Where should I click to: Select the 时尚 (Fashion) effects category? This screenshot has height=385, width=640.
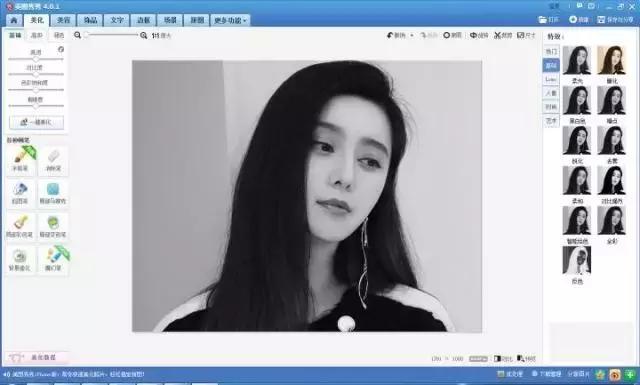551,107
